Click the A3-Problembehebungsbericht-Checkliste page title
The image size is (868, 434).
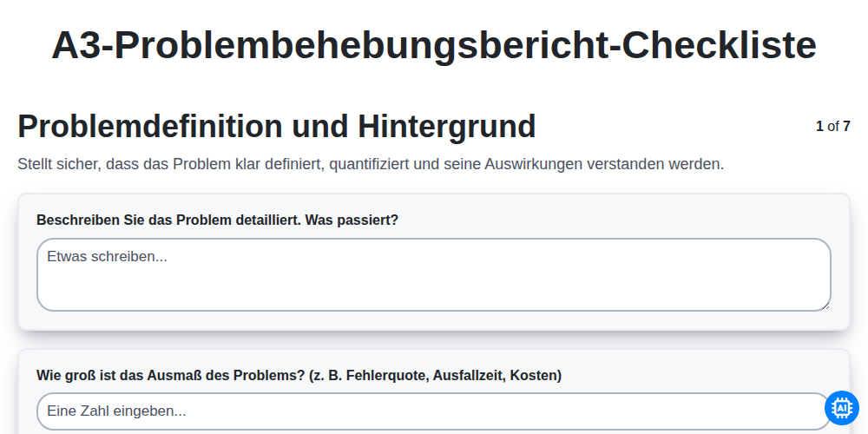[x=433, y=45]
